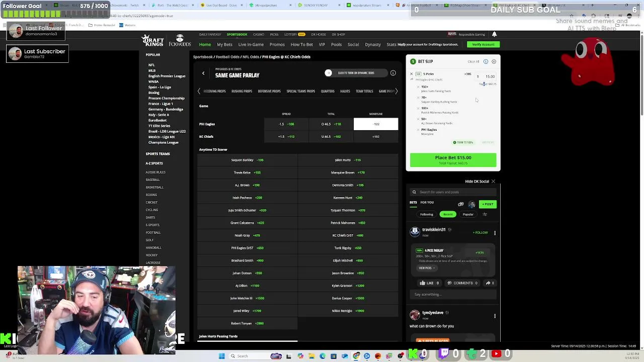Select Over 46.5 total for PHI Eagles
Screen dimensions: 644x362
coord(331,124)
